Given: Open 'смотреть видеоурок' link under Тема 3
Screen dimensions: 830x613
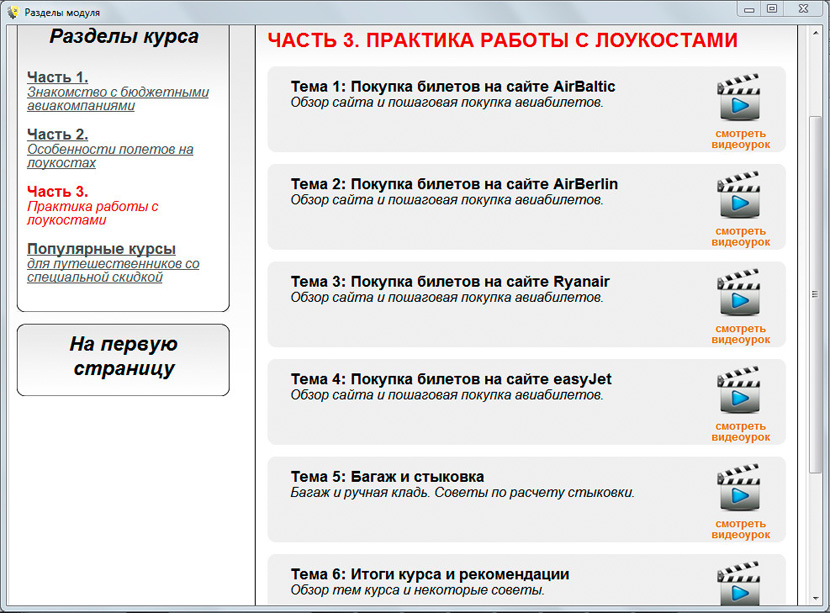Looking at the screenshot, I should coord(741,334).
